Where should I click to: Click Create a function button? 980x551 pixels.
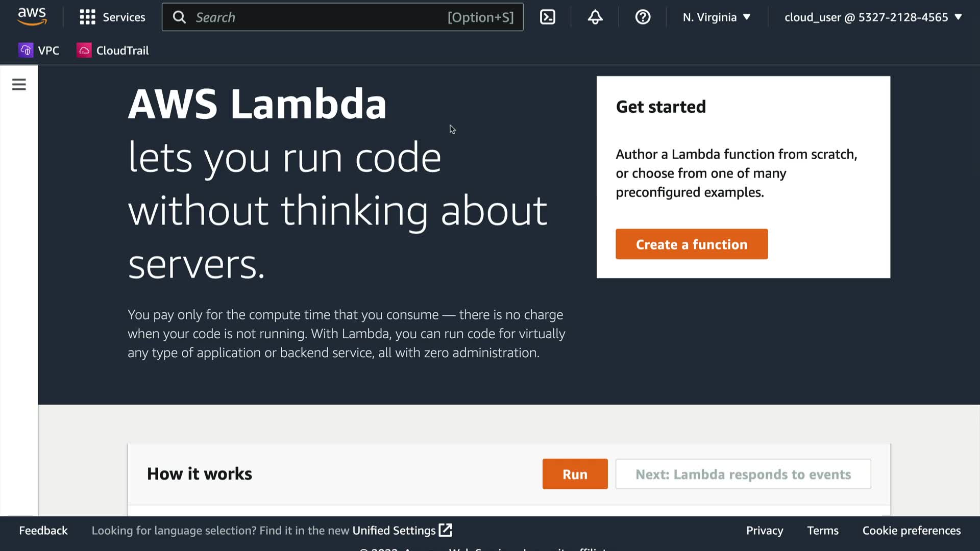tap(691, 244)
